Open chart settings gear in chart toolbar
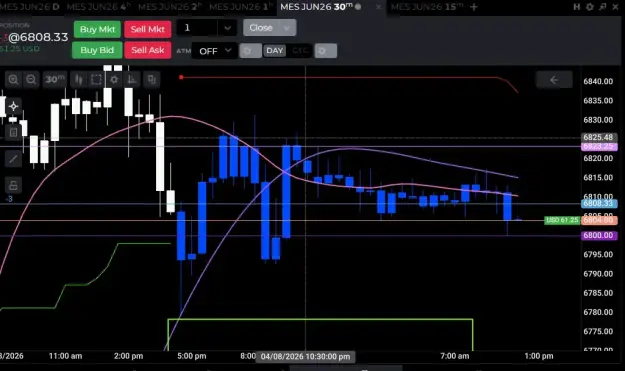Viewport: 625px width, 371px height. coord(114,80)
